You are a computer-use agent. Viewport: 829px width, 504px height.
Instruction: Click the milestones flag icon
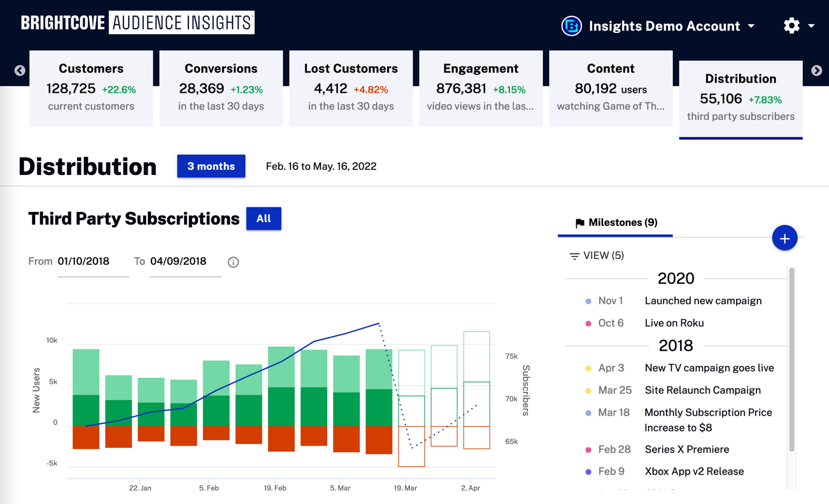click(x=579, y=223)
